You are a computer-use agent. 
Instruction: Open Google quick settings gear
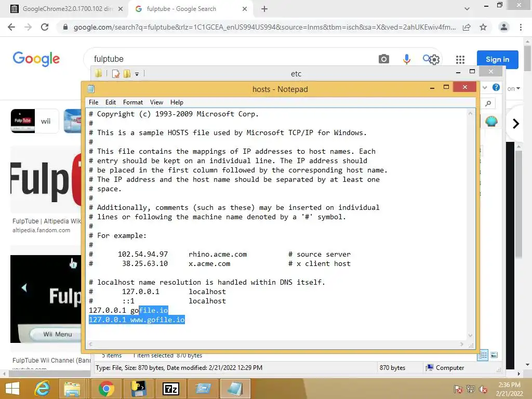pos(434,60)
